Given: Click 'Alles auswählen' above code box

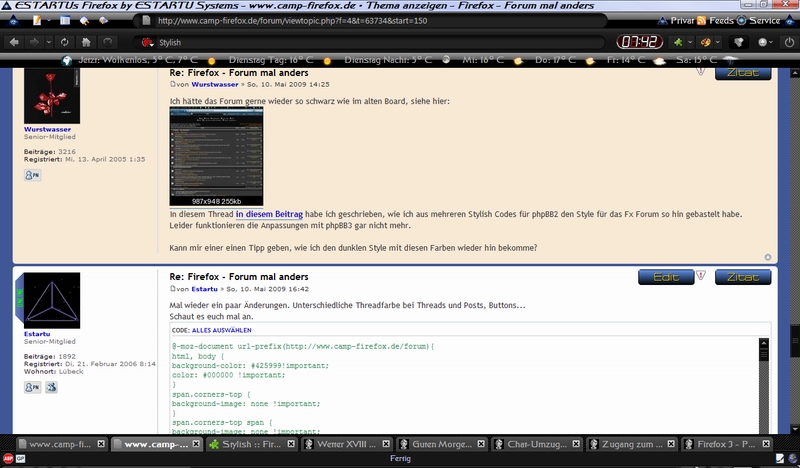Looking at the screenshot, I should [222, 329].
